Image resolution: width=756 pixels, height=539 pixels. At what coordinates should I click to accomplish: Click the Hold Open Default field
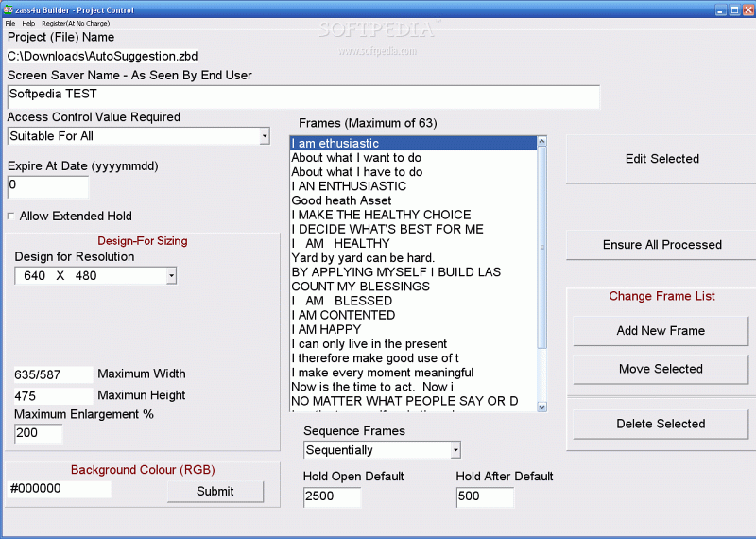pos(332,497)
